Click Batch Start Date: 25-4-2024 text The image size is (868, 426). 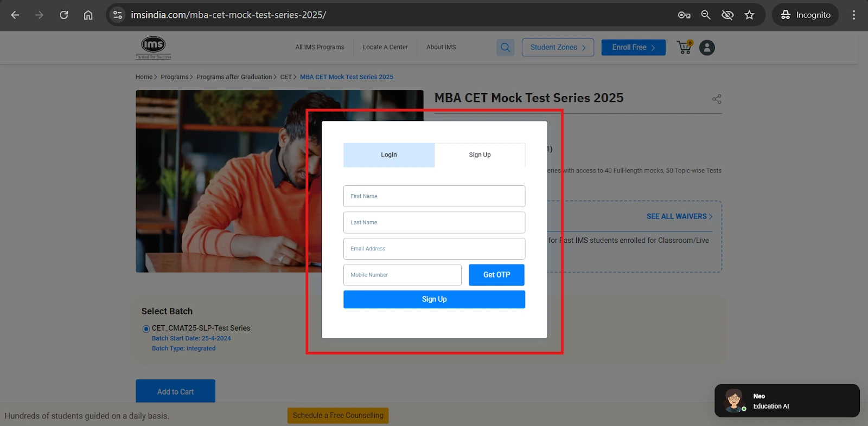click(x=191, y=338)
